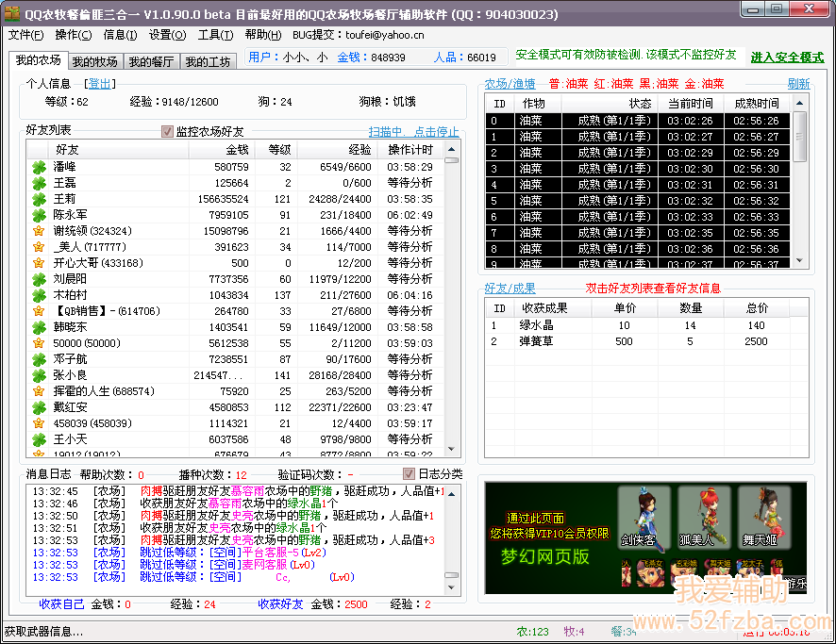Open the 好友/成果 link

click(510, 289)
